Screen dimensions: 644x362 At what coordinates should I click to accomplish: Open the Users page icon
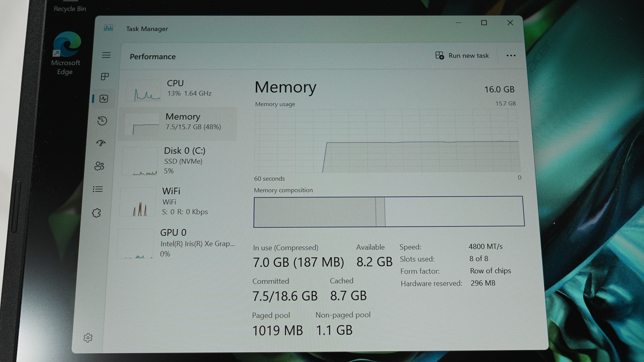[99, 166]
